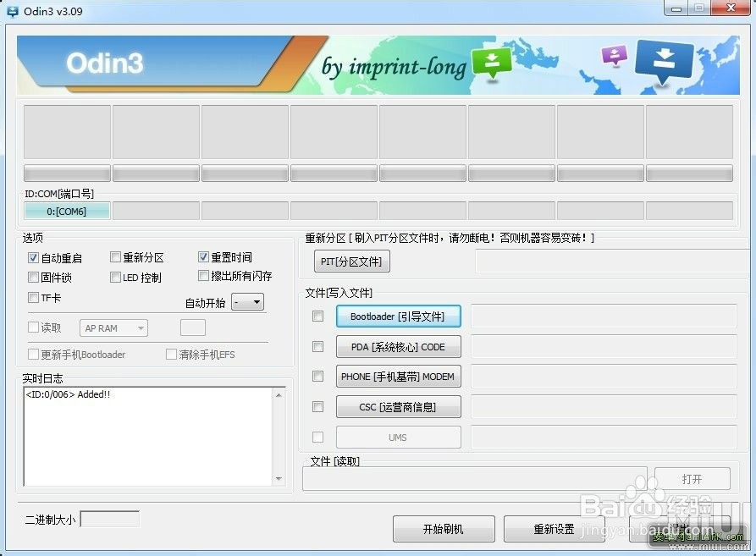This screenshot has height=556, width=756.
Task: Enable the 重新分区 checkbox
Action: click(x=115, y=256)
